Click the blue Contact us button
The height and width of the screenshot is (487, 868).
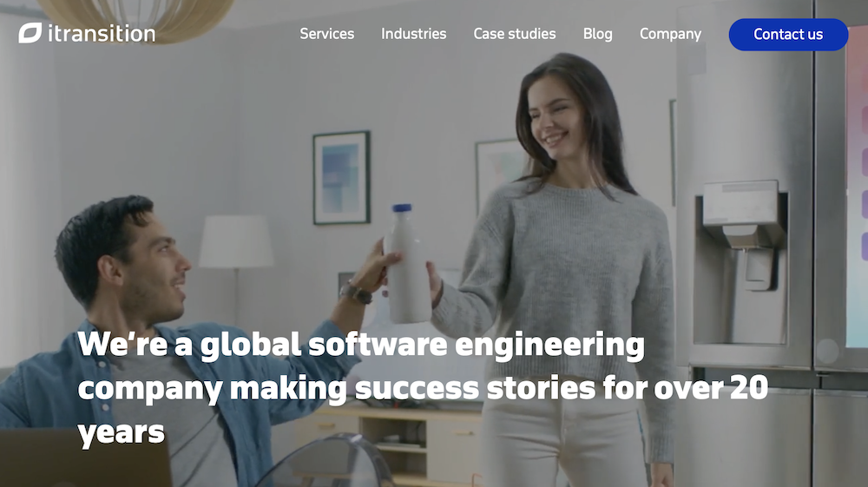[x=788, y=35]
